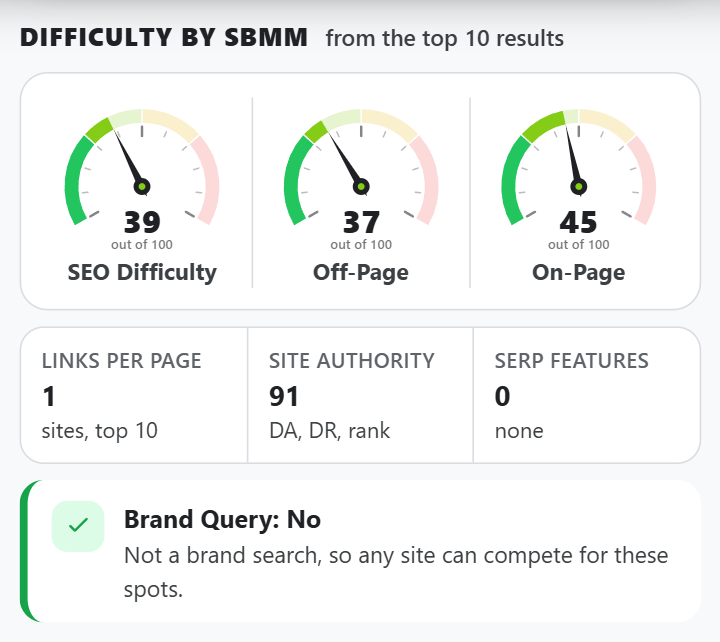The width and height of the screenshot is (720, 642).
Task: Click the SEO Difficulty gauge dial
Action: [142, 167]
